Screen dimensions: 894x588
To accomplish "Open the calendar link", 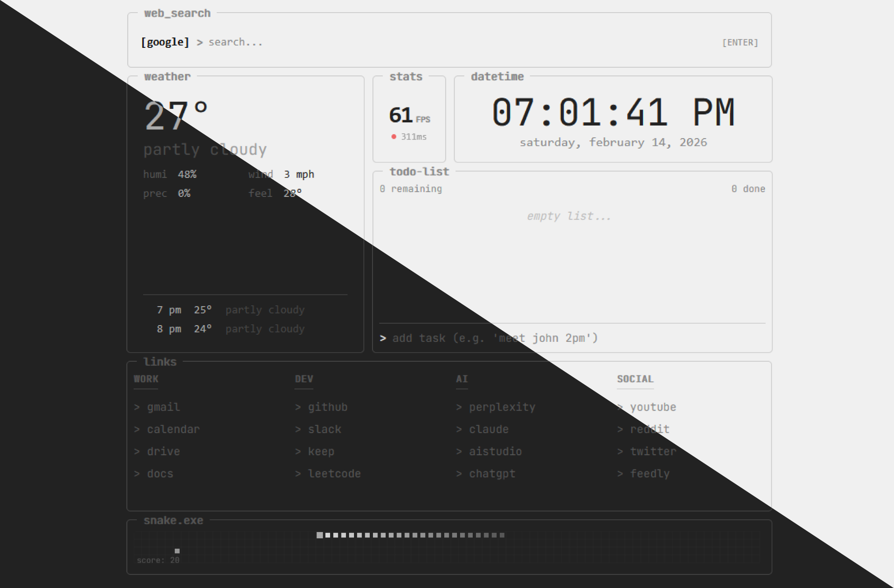I will click(x=173, y=429).
